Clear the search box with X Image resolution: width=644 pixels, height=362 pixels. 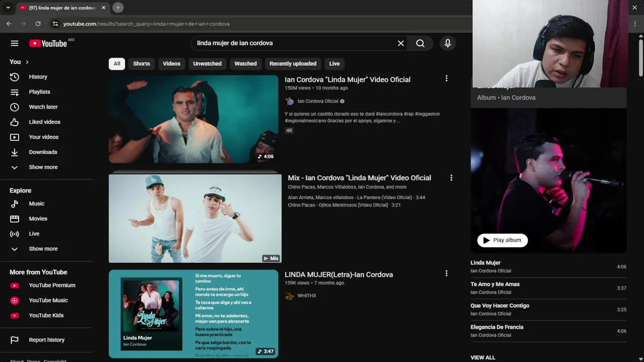coord(401,43)
